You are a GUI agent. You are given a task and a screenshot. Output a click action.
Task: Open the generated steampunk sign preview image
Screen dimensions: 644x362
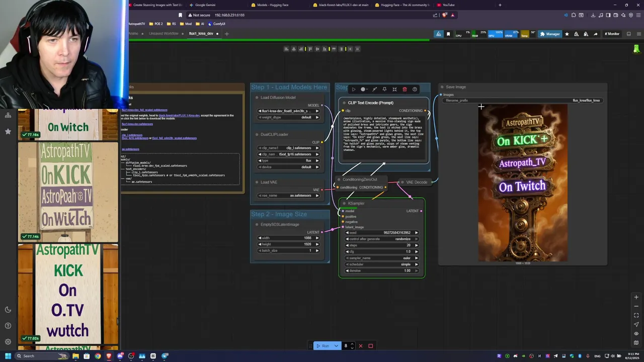523,183
